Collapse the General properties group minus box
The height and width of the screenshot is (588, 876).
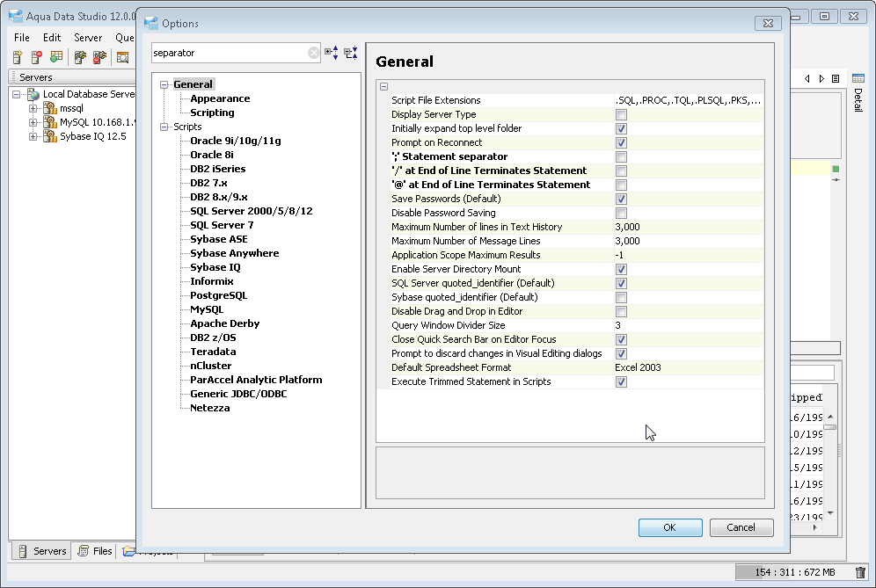pyautogui.click(x=383, y=86)
